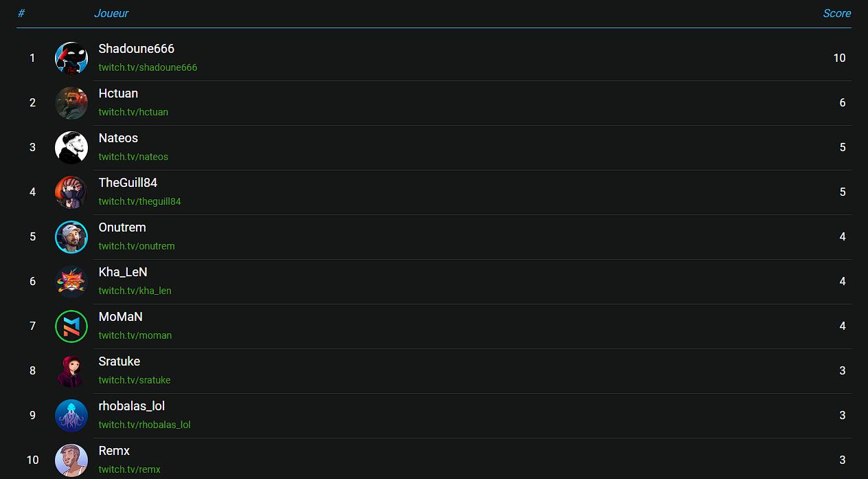Select Sratuke's hooded avatar
This screenshot has width=868, height=479.
click(71, 371)
